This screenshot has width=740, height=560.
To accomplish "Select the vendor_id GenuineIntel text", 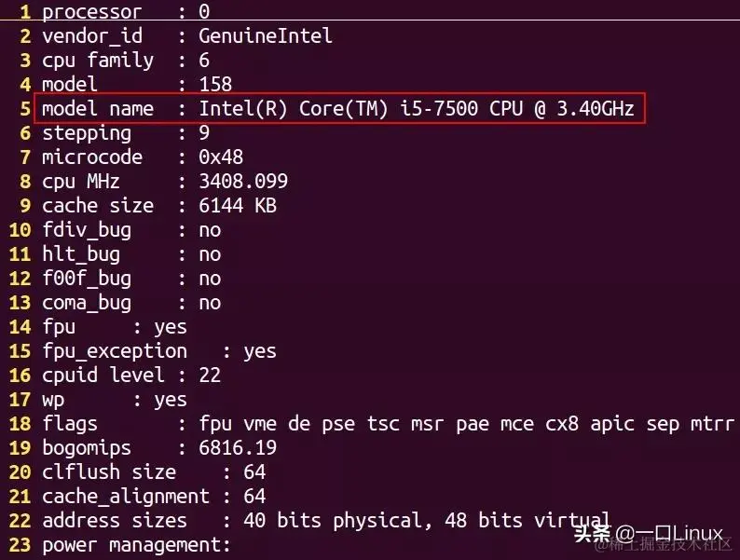I will click(x=266, y=35).
